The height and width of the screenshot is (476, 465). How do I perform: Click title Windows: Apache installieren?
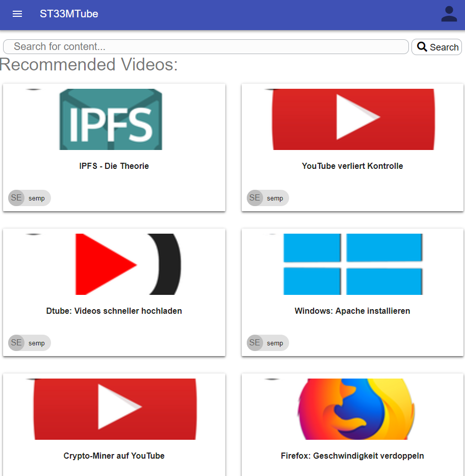point(352,311)
